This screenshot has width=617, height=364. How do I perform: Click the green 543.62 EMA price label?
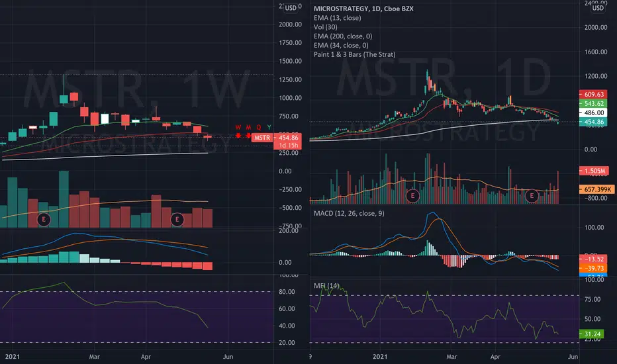click(x=593, y=103)
